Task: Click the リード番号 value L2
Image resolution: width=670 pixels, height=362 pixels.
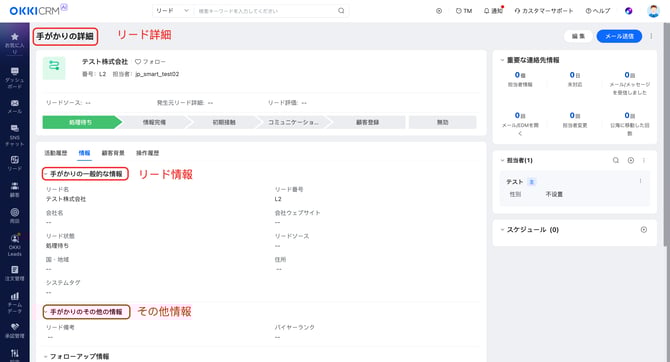Action: (x=278, y=199)
